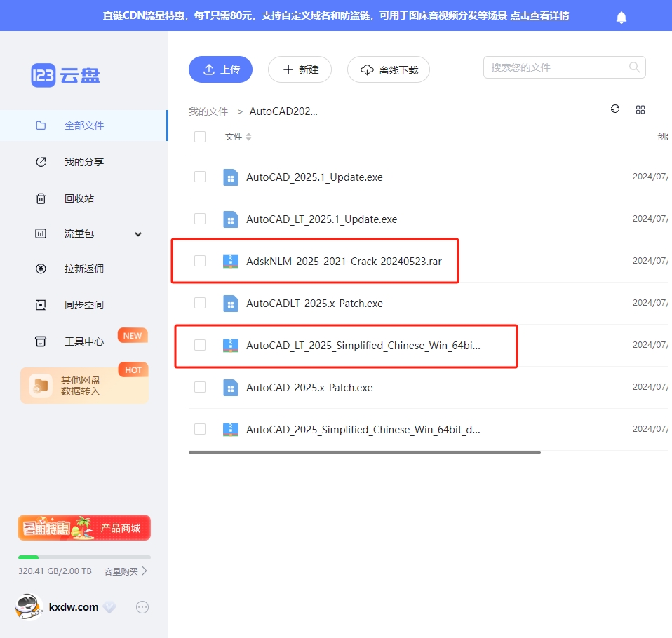Click the 流量包 icon
The width and height of the screenshot is (672, 638).
41,233
